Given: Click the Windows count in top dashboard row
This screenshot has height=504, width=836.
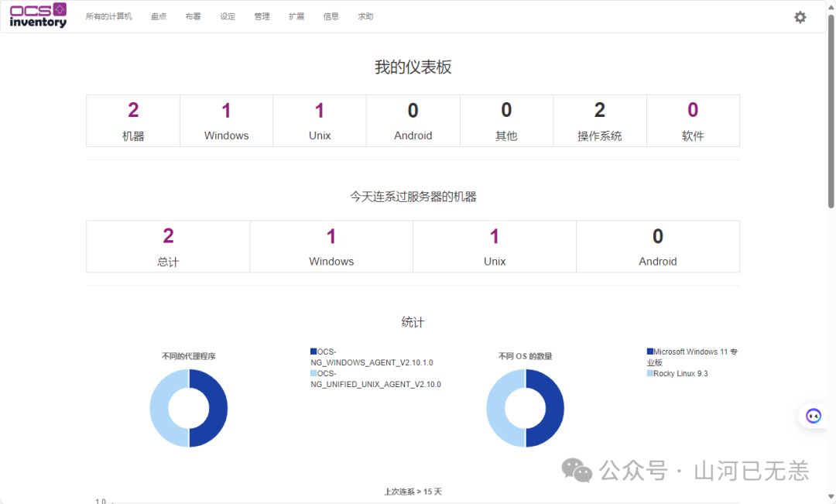Looking at the screenshot, I should pyautogui.click(x=226, y=111).
